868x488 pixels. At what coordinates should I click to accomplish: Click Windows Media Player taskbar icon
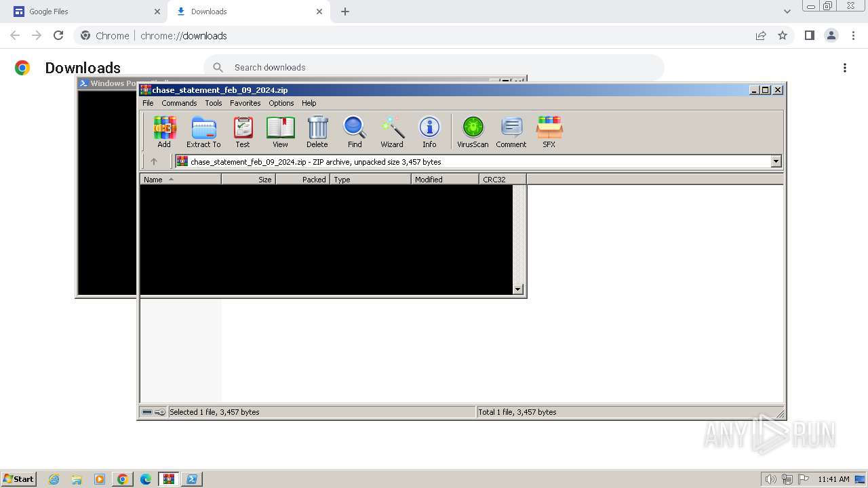(x=100, y=479)
